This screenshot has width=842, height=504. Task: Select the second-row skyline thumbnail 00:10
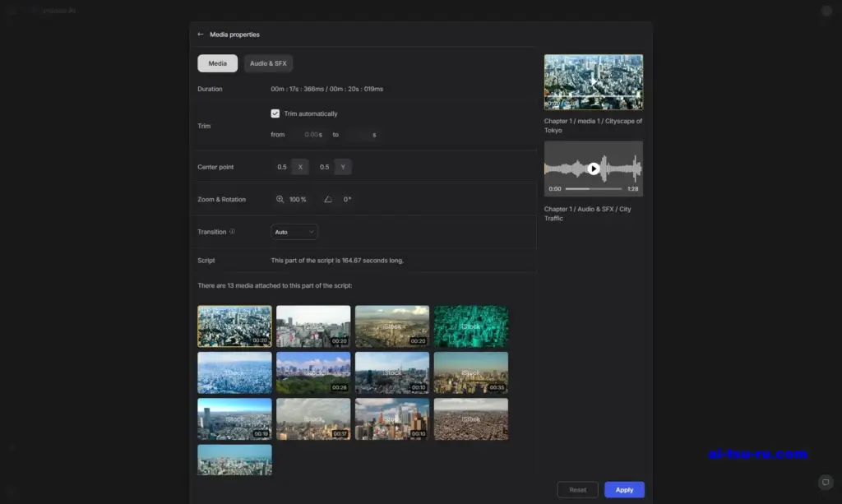click(392, 372)
